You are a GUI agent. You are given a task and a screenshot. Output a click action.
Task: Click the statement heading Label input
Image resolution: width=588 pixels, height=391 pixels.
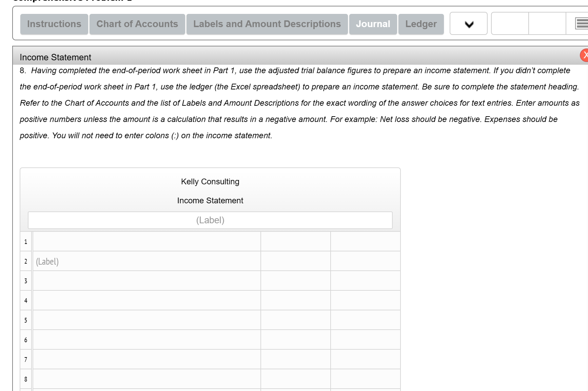click(x=210, y=220)
